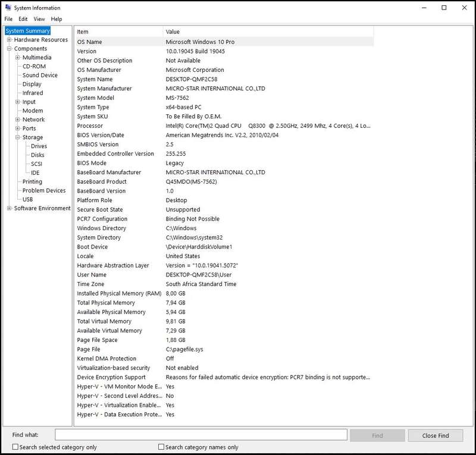
Task: Select the Boot Device row
Action: tap(224, 246)
